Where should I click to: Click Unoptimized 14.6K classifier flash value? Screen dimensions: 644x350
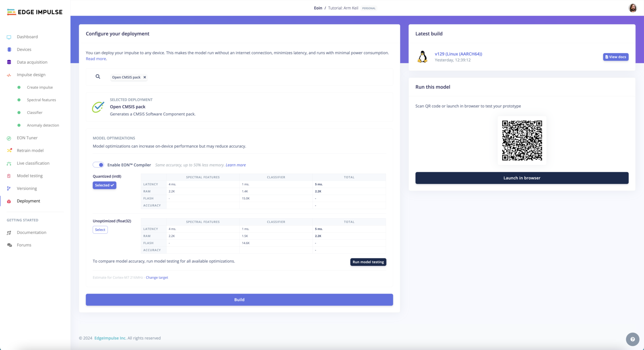click(246, 243)
